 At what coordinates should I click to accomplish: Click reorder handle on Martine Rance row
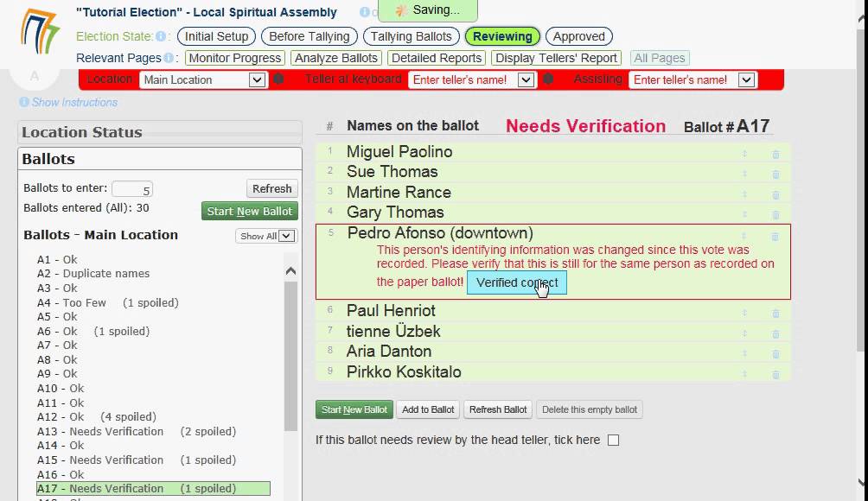click(744, 194)
